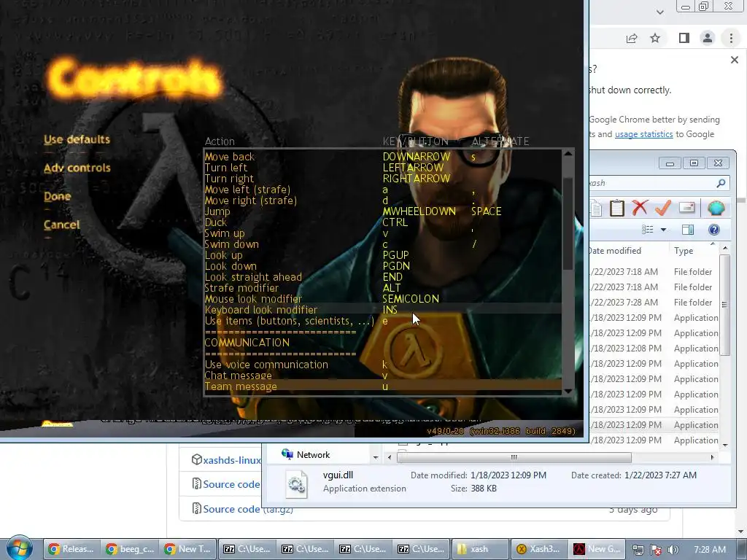Click the key bindings list scrollbar thumb

point(568,224)
